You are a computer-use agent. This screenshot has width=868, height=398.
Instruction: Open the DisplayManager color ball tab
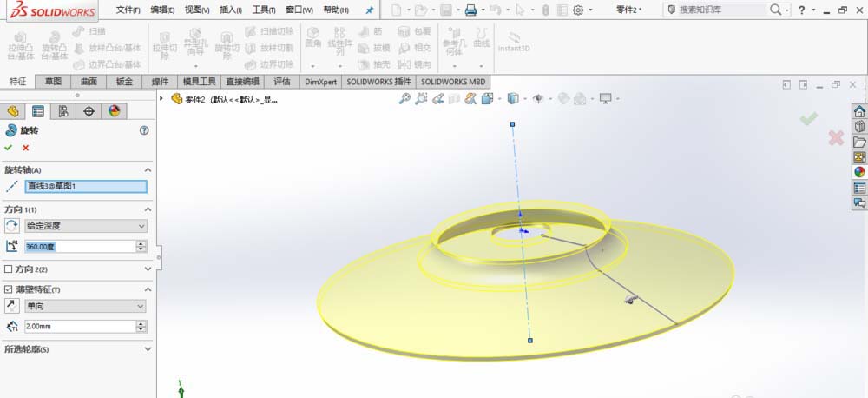click(x=114, y=111)
